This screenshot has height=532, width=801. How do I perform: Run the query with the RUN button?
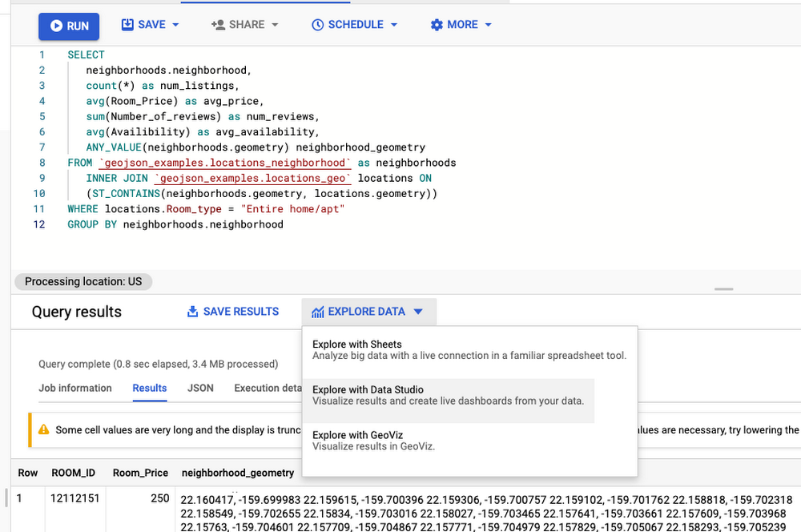coord(69,26)
